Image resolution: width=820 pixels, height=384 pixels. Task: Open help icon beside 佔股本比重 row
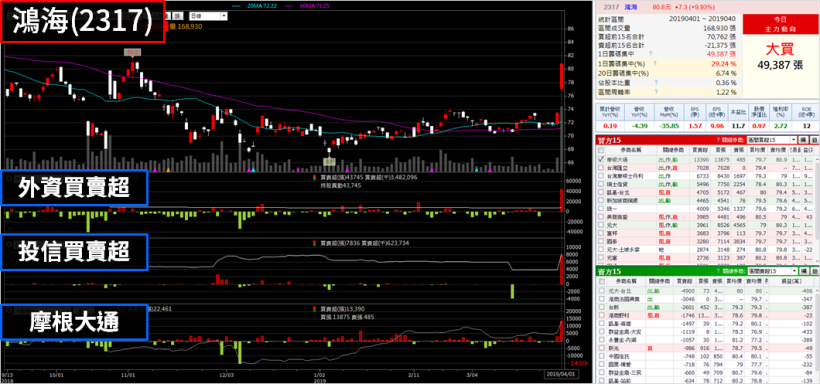(x=655, y=82)
